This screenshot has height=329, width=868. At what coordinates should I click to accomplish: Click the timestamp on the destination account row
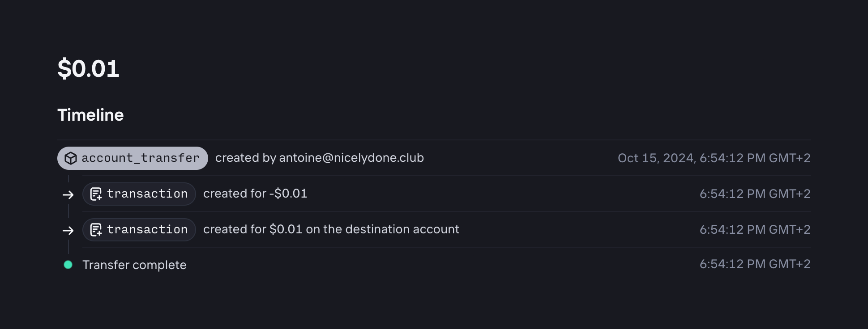click(x=755, y=229)
